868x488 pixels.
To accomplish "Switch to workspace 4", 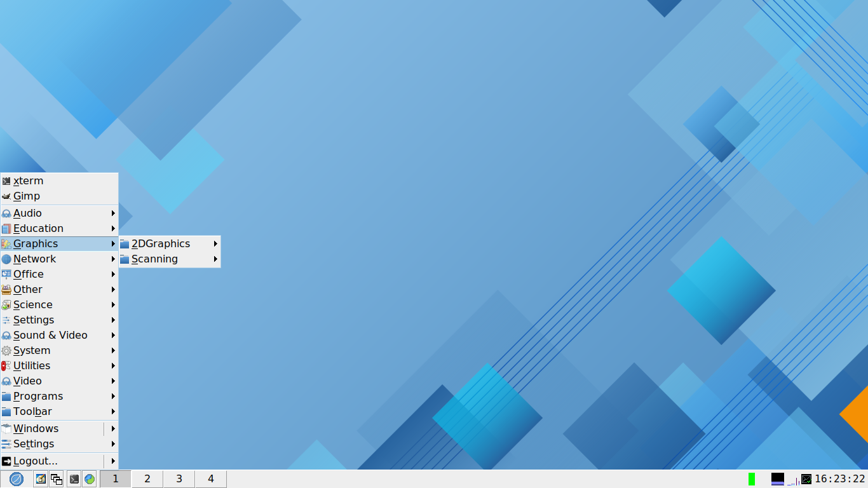I will click(x=211, y=479).
